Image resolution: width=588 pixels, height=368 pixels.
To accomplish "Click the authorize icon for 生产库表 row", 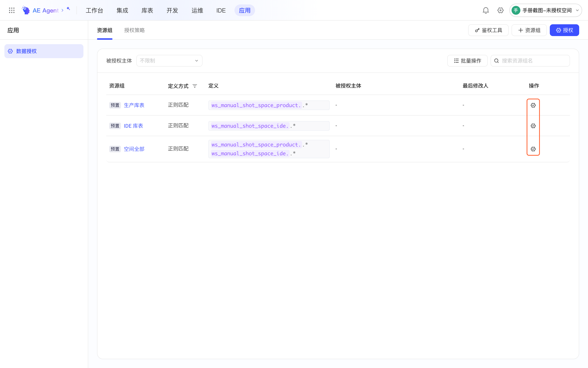I will pos(533,105).
